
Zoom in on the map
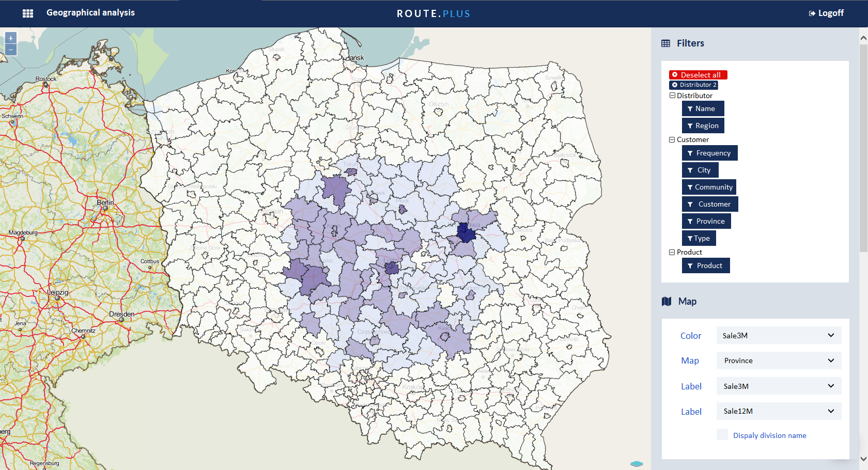click(11, 38)
